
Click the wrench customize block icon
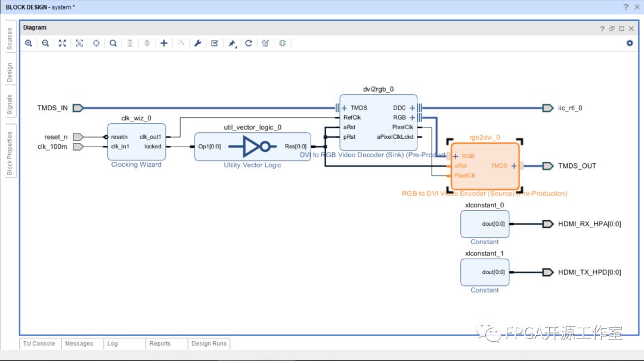click(x=198, y=43)
